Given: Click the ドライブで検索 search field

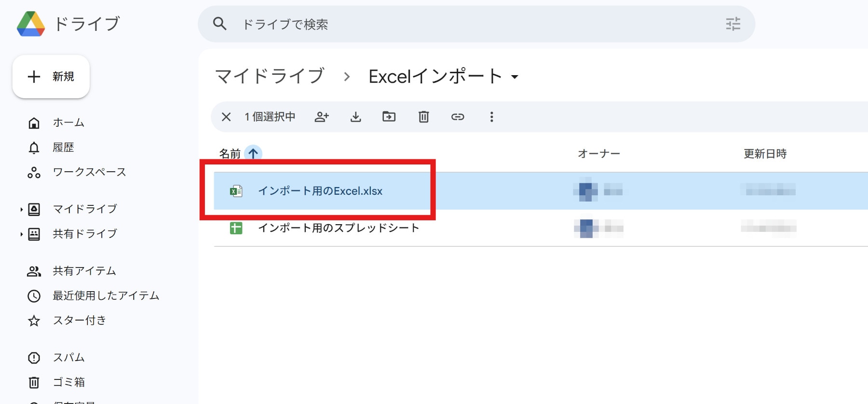Looking at the screenshot, I should [x=473, y=24].
